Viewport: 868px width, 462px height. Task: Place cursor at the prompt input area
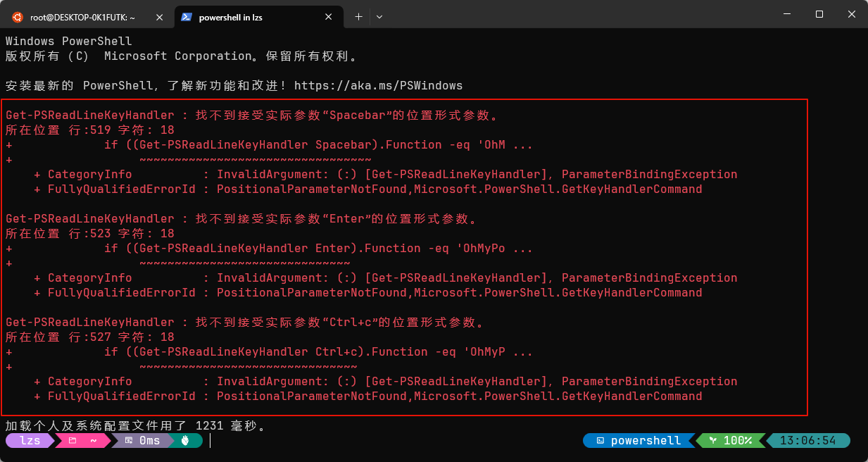[210, 441]
